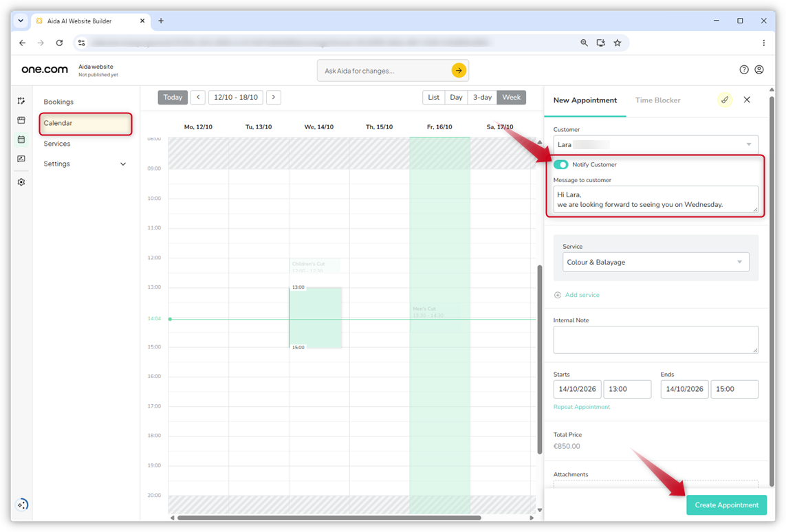Click the Starts date field 14/10/2026

click(578, 389)
